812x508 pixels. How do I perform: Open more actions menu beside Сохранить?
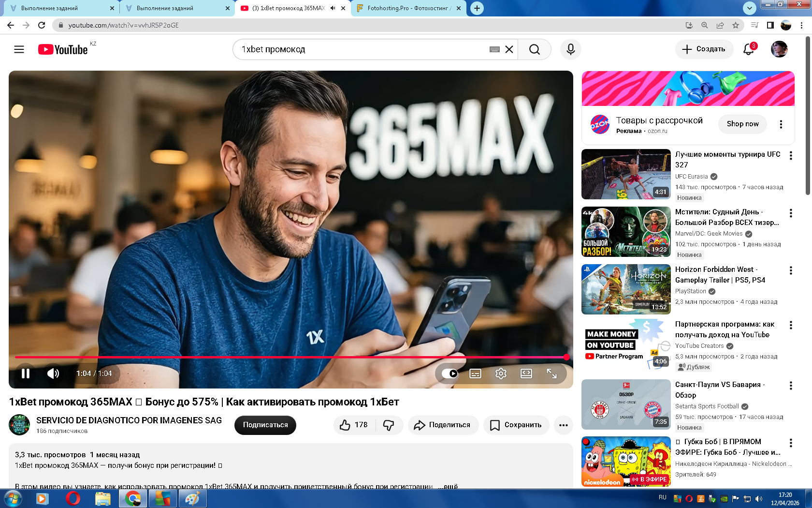pos(563,425)
